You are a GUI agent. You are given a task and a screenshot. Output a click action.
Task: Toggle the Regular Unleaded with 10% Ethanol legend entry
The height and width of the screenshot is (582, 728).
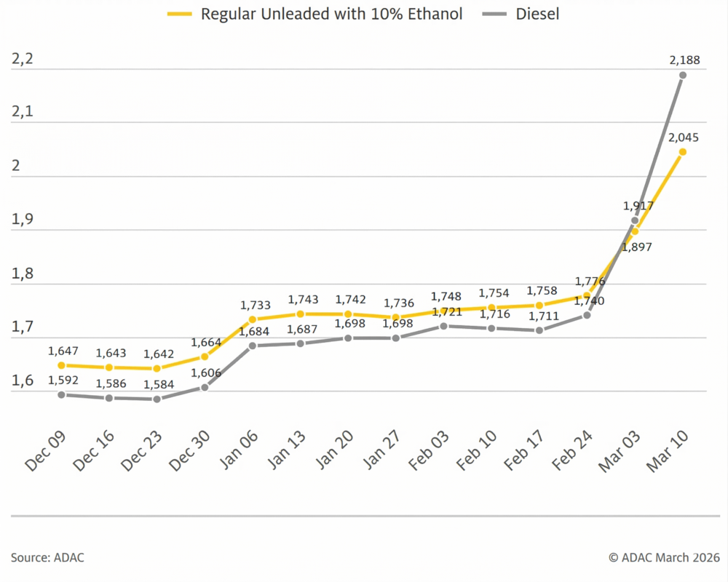tap(331, 14)
